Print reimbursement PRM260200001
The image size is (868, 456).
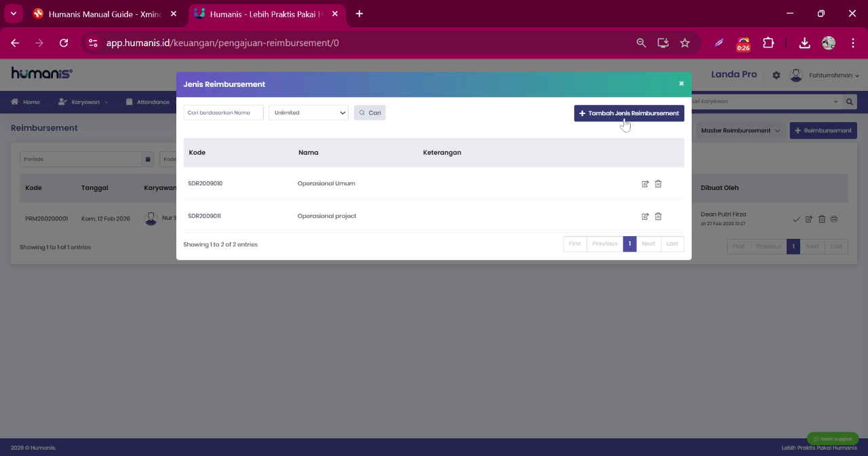[834, 219]
